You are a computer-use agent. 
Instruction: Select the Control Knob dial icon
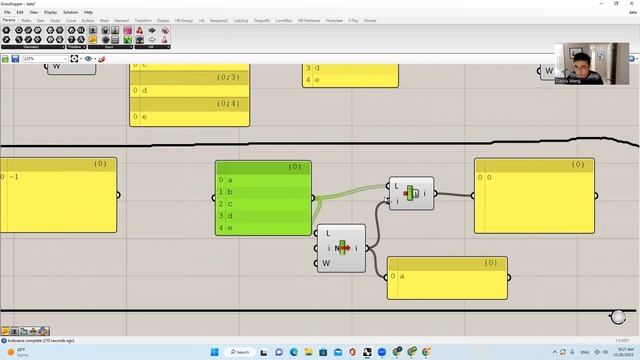(x=106, y=40)
